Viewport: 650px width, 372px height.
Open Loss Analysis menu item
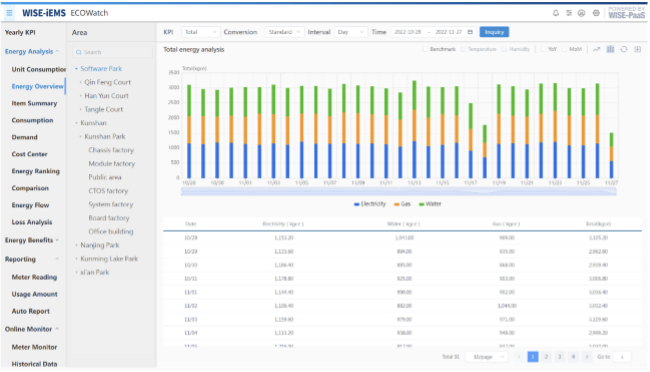pyautogui.click(x=32, y=222)
